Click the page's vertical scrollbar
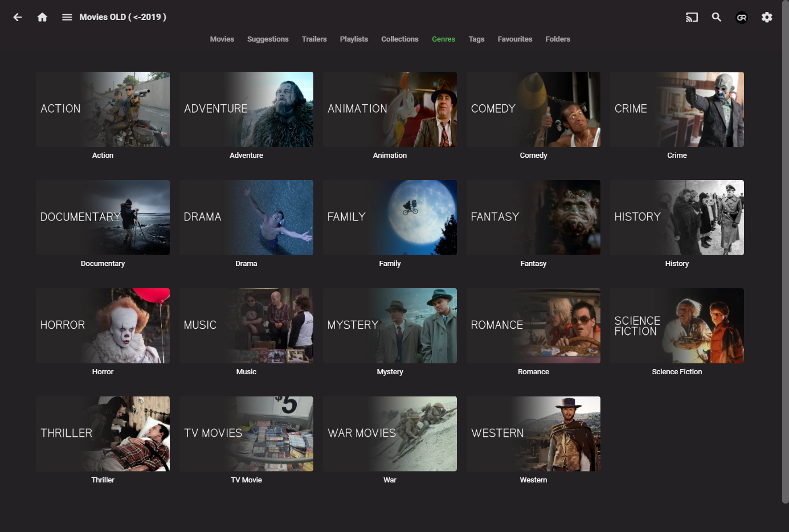 click(786, 252)
